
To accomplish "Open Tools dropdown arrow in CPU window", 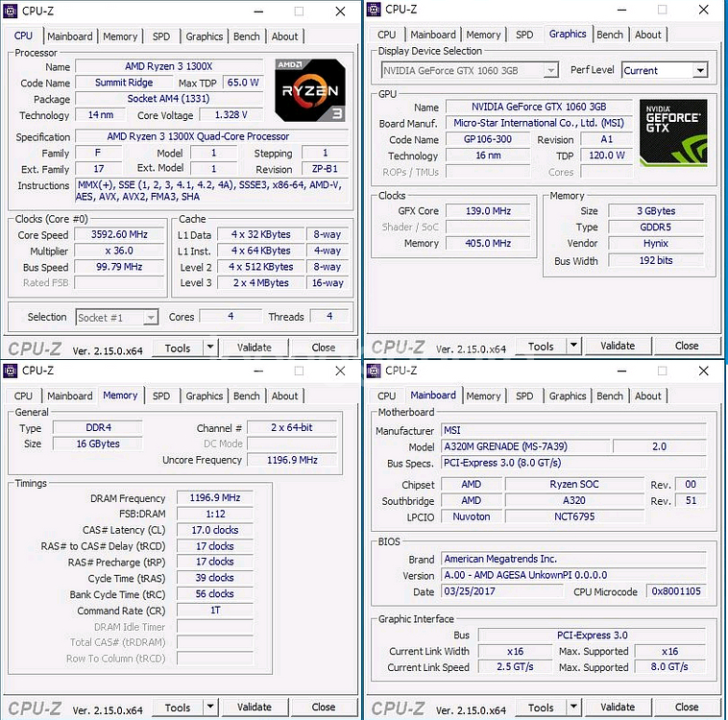I will point(210,347).
